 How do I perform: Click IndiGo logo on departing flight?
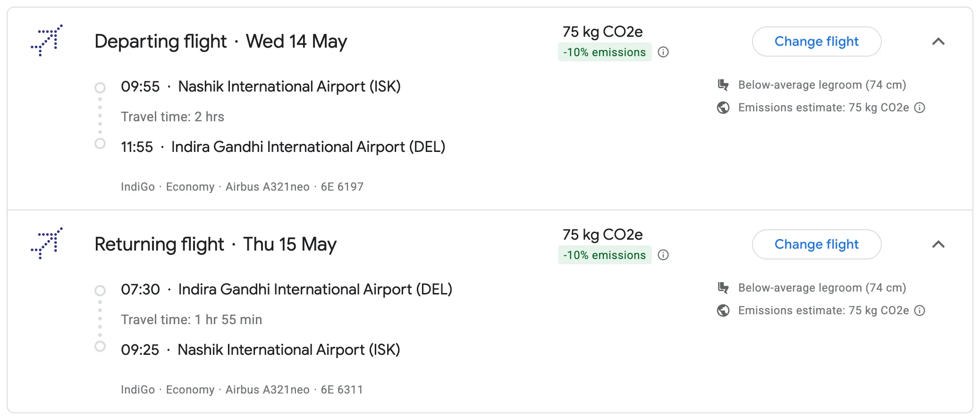pos(47,41)
